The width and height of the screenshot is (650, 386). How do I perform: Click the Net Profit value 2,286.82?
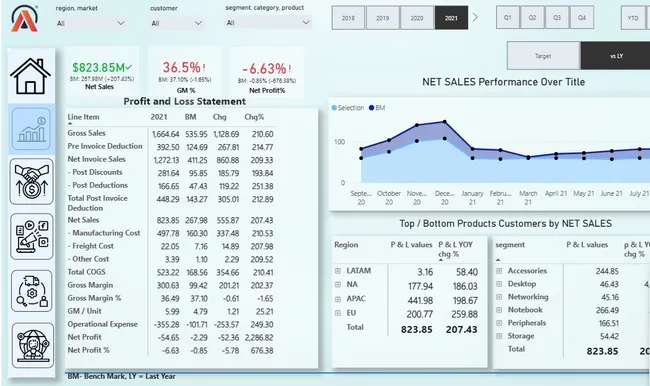pyautogui.click(x=259, y=337)
